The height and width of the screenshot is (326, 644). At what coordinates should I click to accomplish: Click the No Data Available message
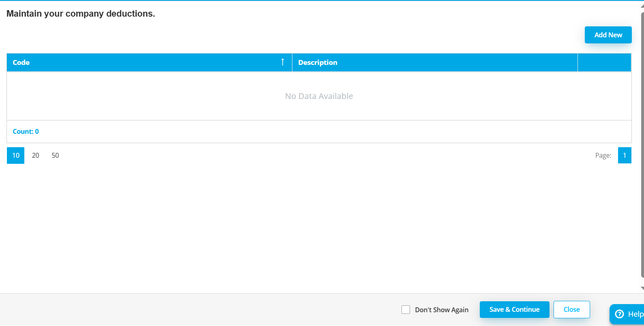click(319, 96)
